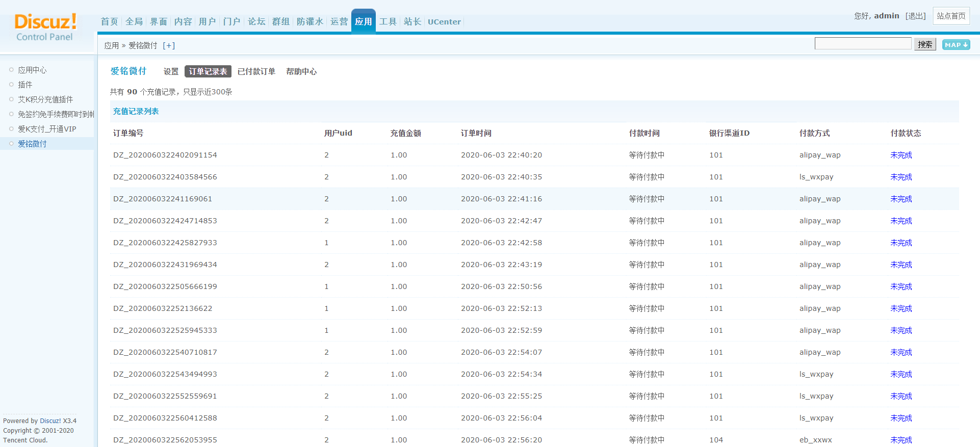Click the 搜索 search button
This screenshot has width=980, height=447.
coord(925,44)
